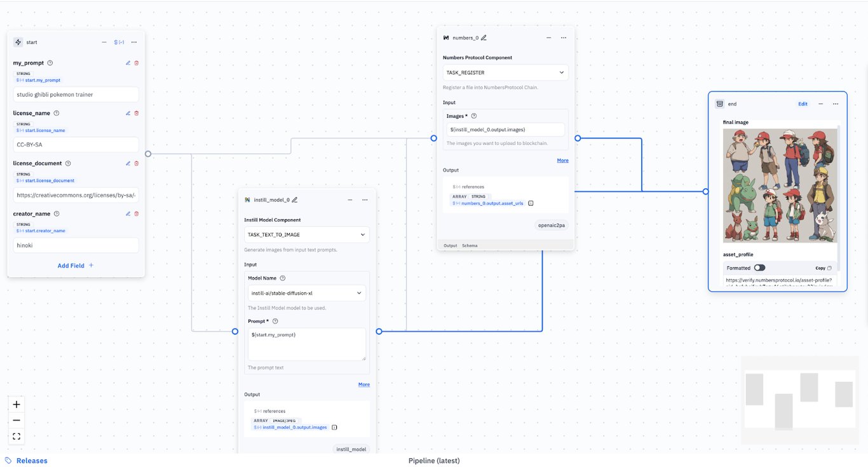Viewport: 868px width, 467px height.
Task: Edit the creator_name field with the pencil icon
Action: [x=128, y=213]
